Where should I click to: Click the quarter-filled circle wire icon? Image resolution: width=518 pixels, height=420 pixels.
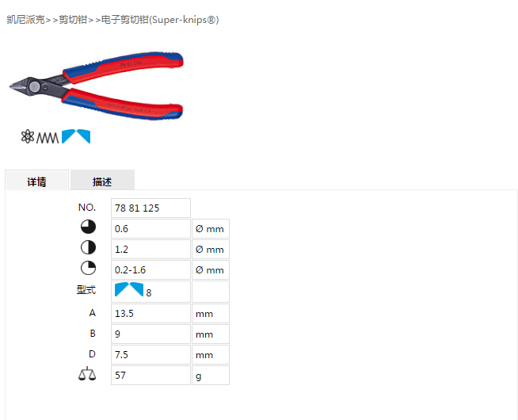click(88, 268)
